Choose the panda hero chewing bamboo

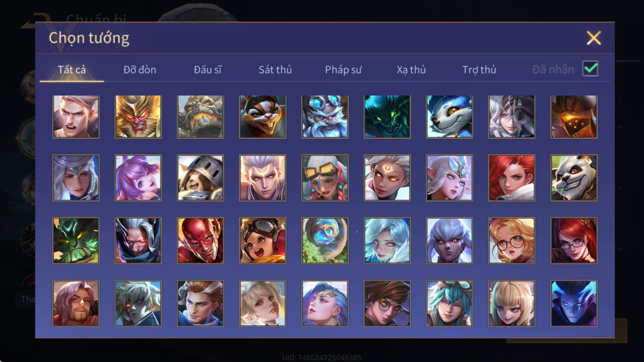tap(574, 178)
